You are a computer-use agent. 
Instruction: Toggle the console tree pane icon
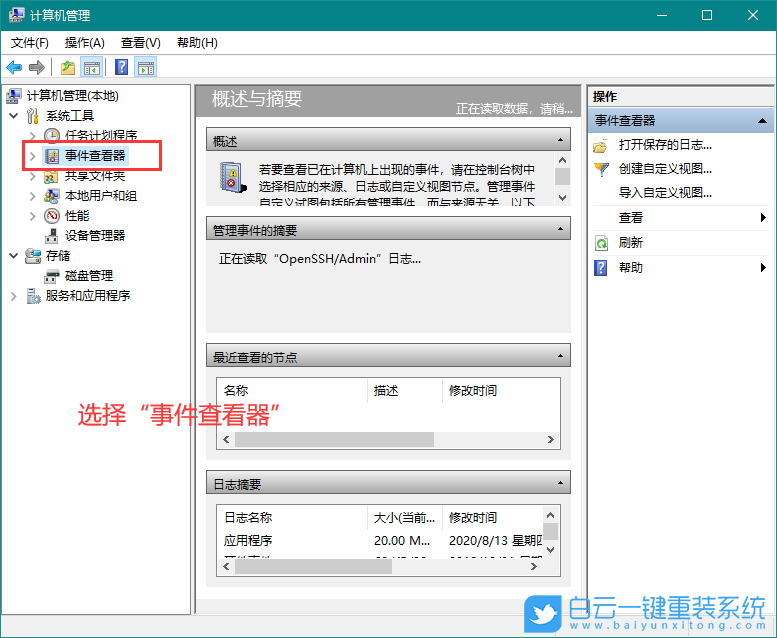pos(92,67)
